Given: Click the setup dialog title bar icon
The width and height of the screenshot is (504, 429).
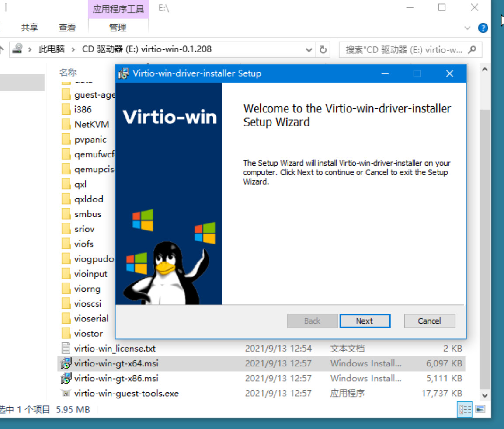Looking at the screenshot, I should click(x=124, y=73).
